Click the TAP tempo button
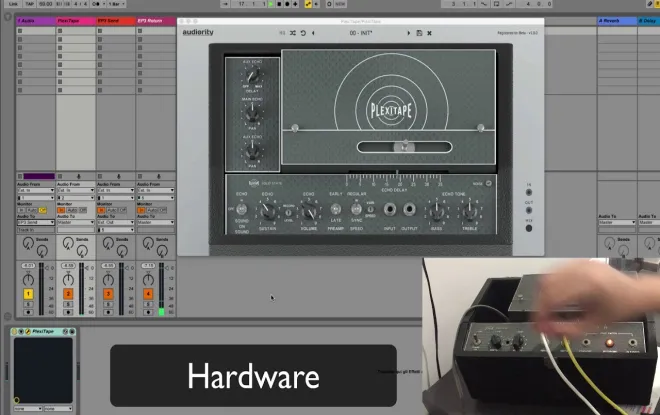Image resolution: width=660 pixels, height=415 pixels. click(x=29, y=4)
